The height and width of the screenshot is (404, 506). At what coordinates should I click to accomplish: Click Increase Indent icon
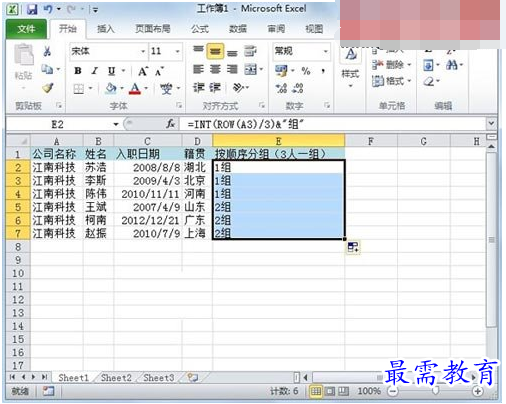215,88
